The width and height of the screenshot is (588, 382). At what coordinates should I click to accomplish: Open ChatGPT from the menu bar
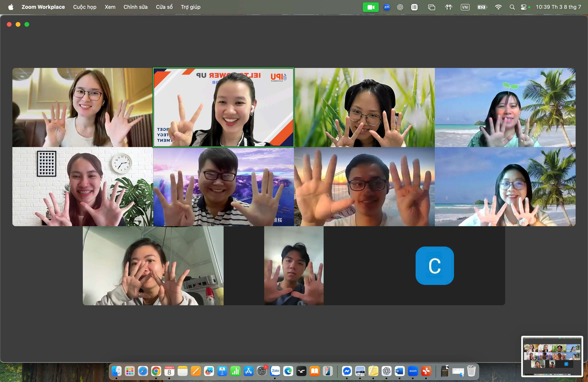pyautogui.click(x=400, y=7)
